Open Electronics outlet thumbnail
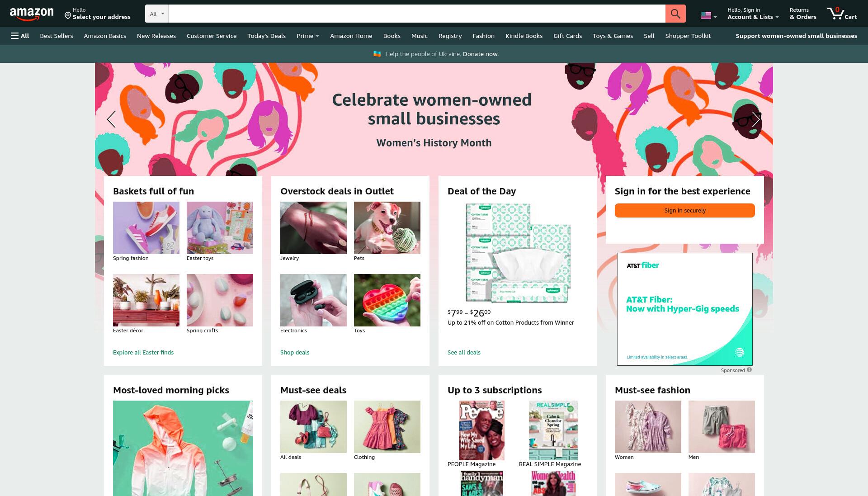868x496 pixels. coord(313,300)
